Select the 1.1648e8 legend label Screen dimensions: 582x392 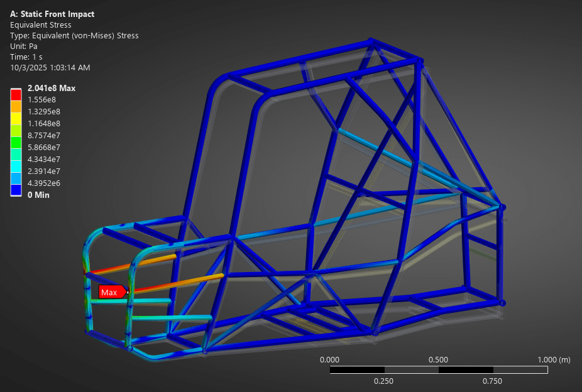44,124
